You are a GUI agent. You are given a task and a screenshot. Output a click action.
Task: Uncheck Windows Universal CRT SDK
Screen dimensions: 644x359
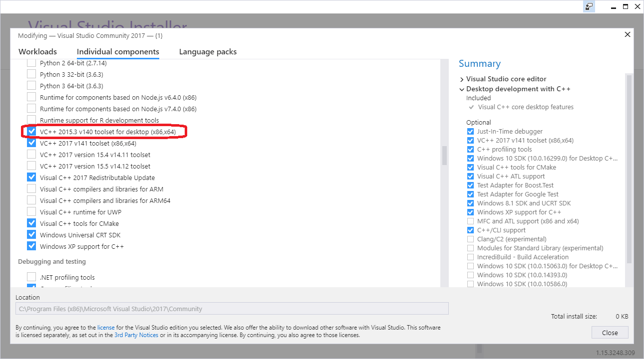(31, 235)
